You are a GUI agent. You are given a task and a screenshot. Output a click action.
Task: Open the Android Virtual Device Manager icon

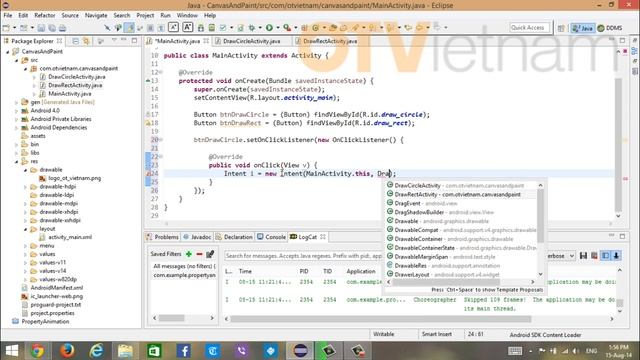click(211, 28)
